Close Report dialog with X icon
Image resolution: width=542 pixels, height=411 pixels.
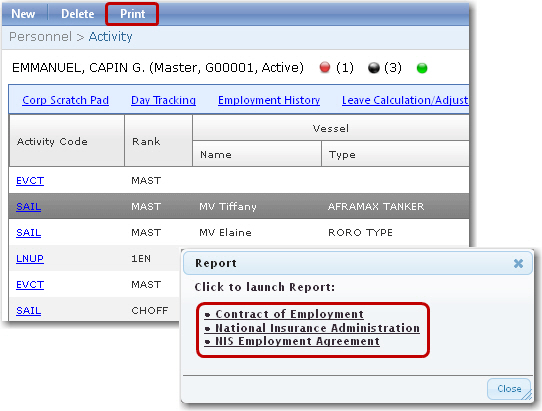518,263
